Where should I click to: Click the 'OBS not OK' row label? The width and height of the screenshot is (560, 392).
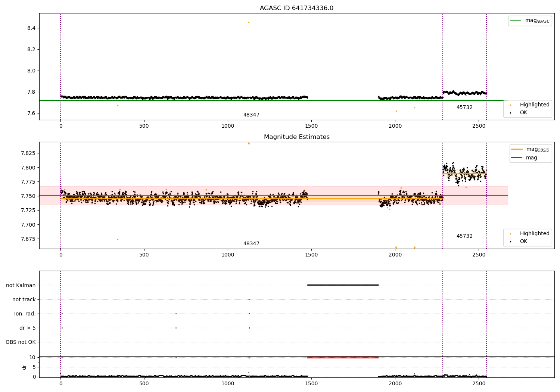pos(21,342)
